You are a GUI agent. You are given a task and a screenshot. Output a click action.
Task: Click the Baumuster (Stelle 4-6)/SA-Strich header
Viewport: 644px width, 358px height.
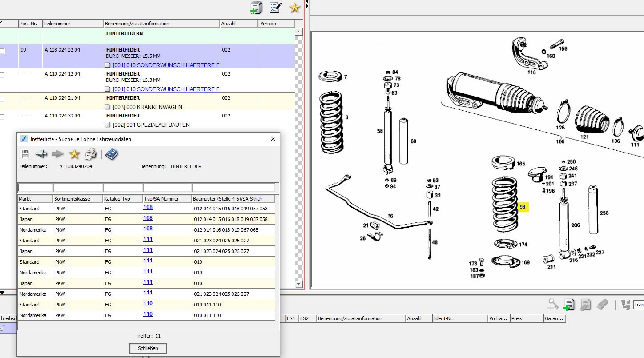233,199
